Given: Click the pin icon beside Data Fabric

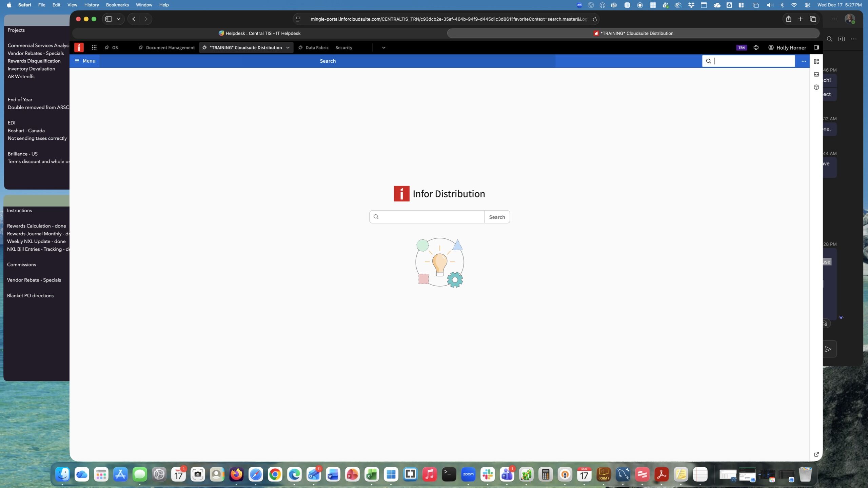Looking at the screenshot, I should [x=300, y=47].
